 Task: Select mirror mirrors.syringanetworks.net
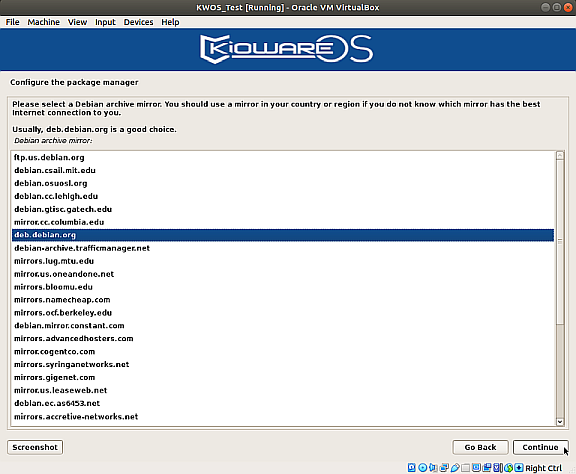283,365
